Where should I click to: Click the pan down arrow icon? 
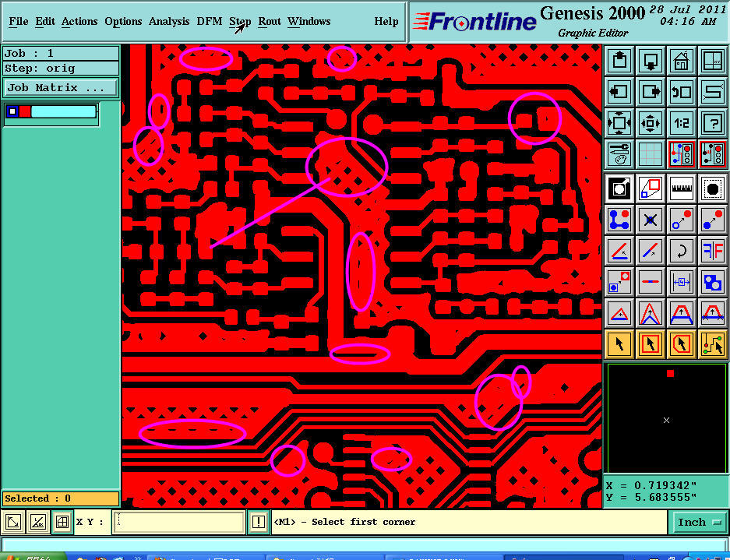tap(651, 60)
